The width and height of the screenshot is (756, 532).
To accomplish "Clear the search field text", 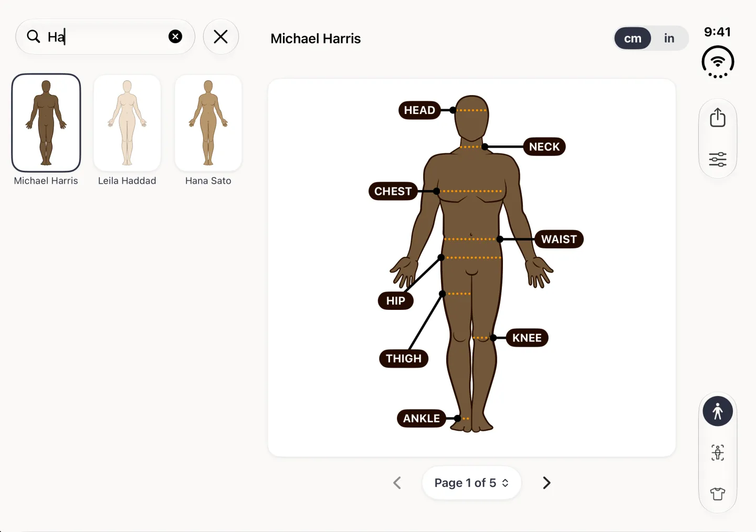I will (175, 36).
